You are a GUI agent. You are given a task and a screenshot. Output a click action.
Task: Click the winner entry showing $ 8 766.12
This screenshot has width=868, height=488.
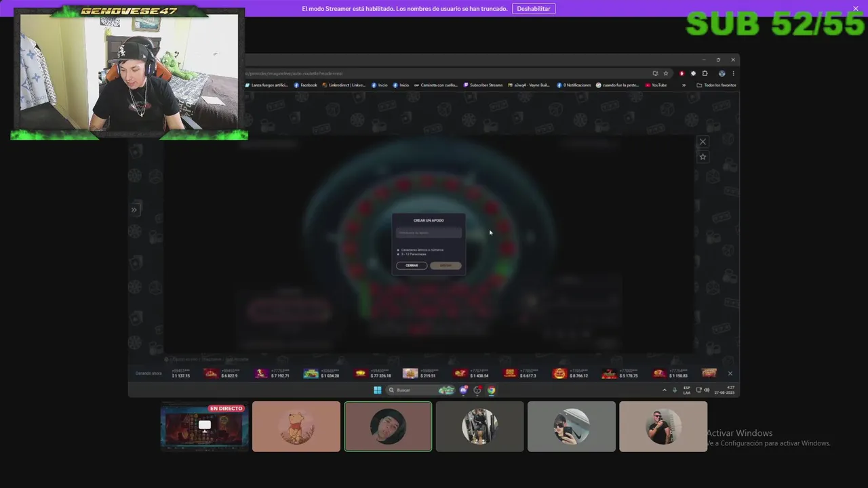click(570, 373)
